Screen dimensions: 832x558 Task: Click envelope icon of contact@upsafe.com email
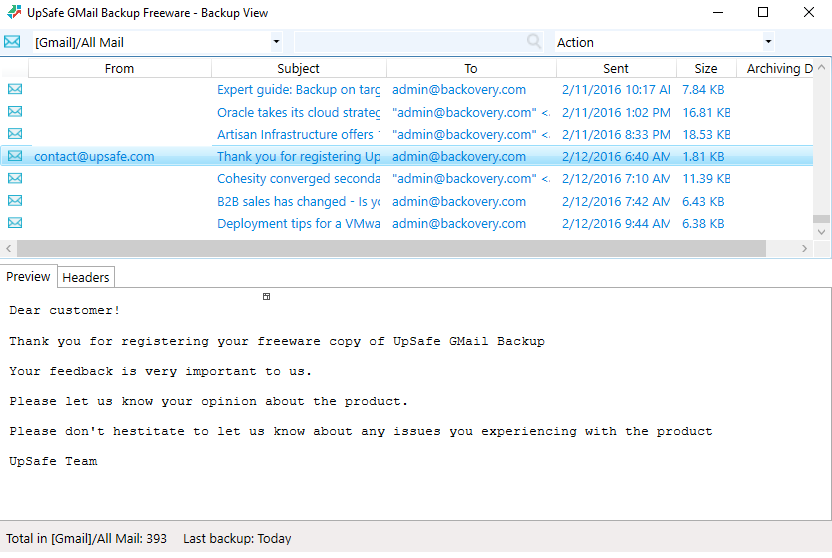pyautogui.click(x=15, y=156)
